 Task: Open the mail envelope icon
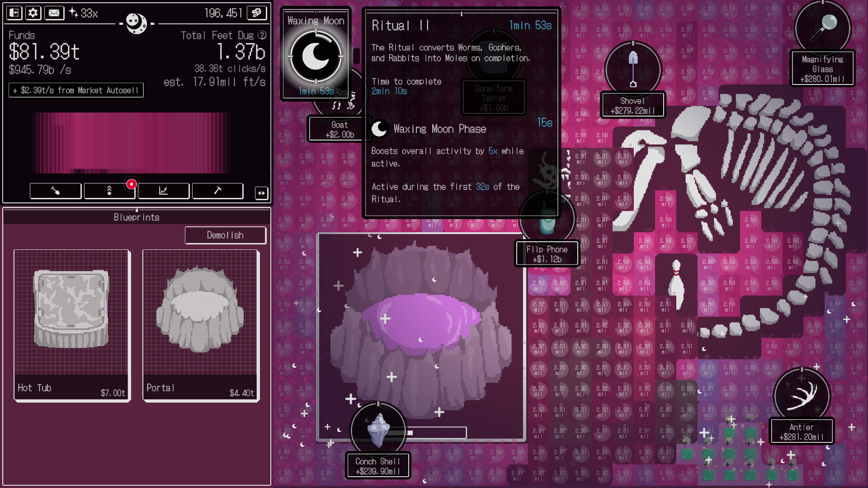coord(54,13)
